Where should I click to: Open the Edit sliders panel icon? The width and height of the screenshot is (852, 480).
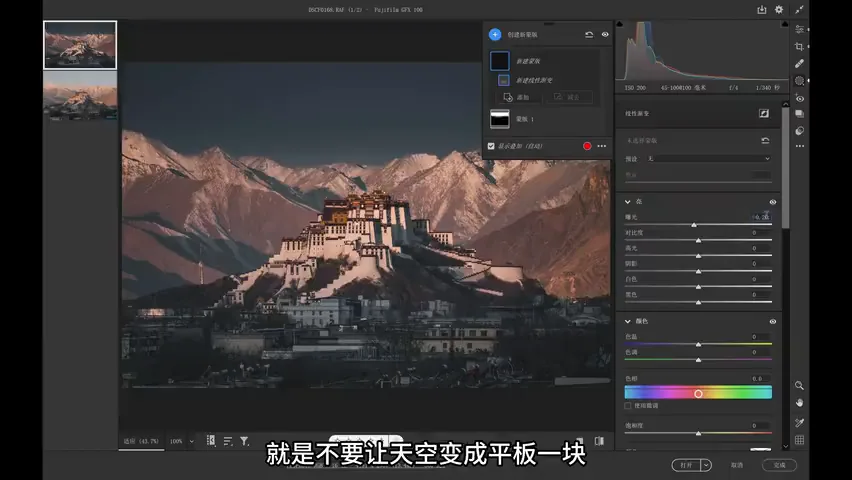pos(799,29)
